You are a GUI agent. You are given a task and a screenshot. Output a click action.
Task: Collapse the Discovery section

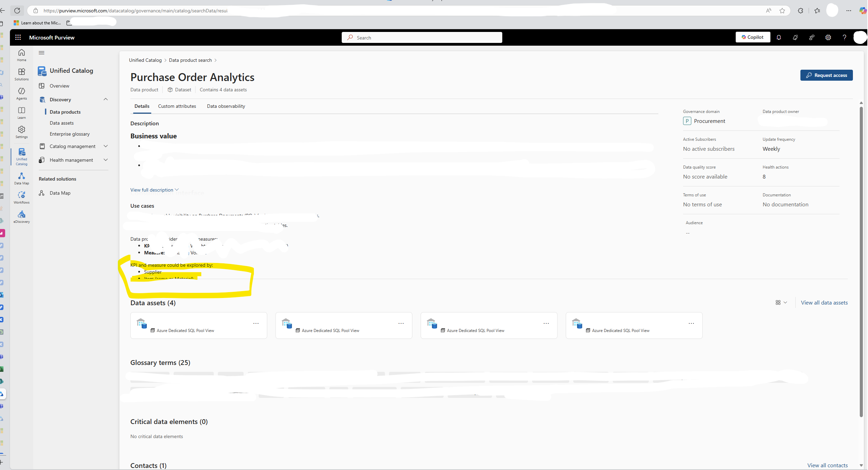pos(106,100)
